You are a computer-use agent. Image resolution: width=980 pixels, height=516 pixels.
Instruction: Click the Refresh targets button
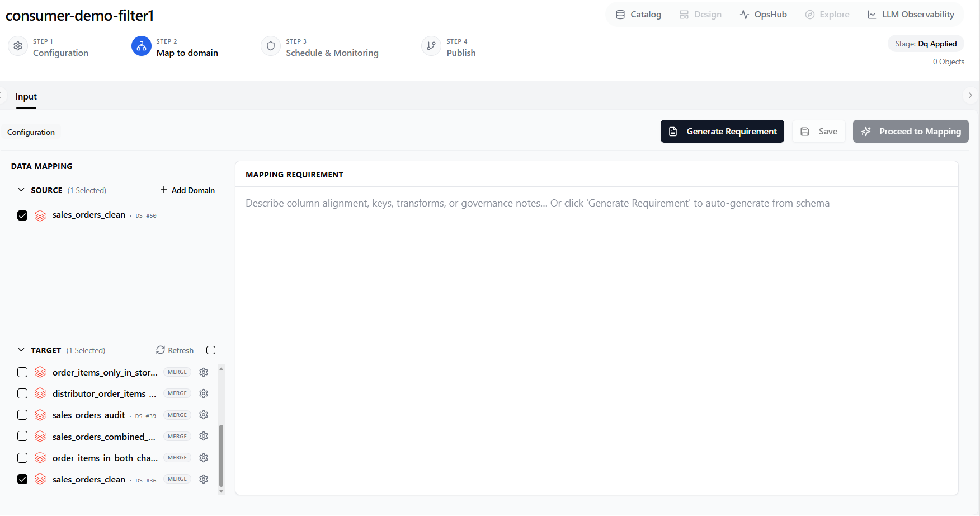(175, 350)
